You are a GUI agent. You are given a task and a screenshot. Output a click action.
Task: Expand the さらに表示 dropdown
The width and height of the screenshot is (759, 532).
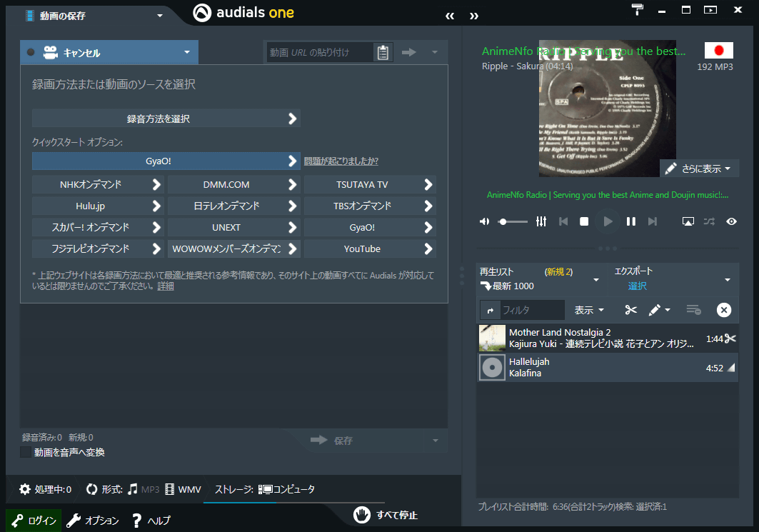point(700,169)
